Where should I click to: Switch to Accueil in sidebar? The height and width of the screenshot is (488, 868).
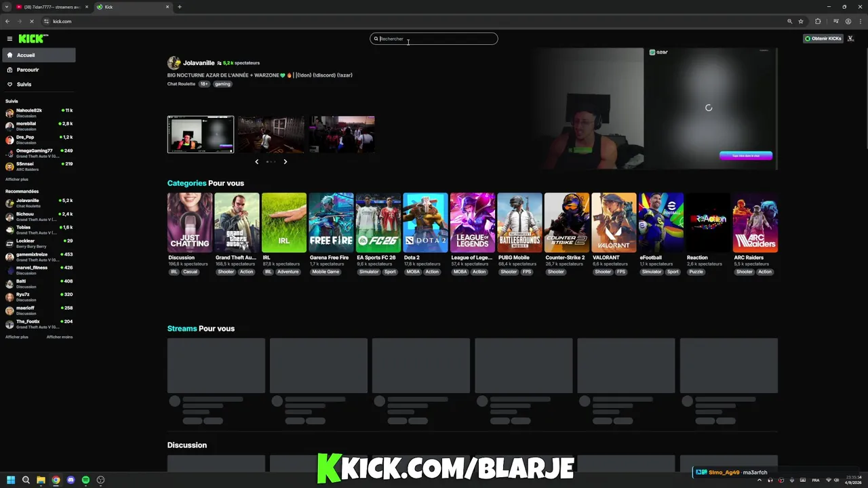click(39, 55)
